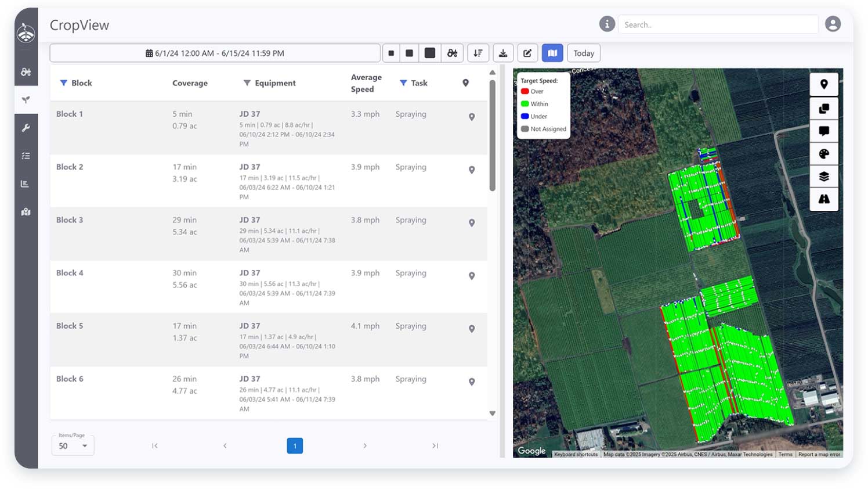The width and height of the screenshot is (868, 489).
Task: Select the red Over swatch in the legend
Action: click(x=526, y=91)
